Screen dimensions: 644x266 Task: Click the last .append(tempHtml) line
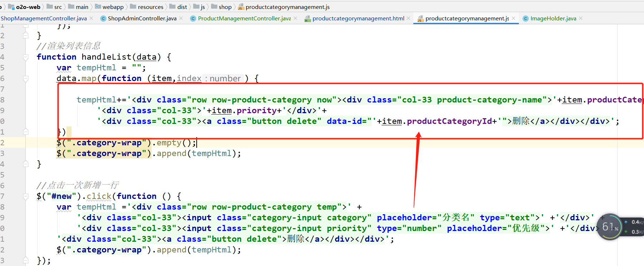[x=149, y=250]
